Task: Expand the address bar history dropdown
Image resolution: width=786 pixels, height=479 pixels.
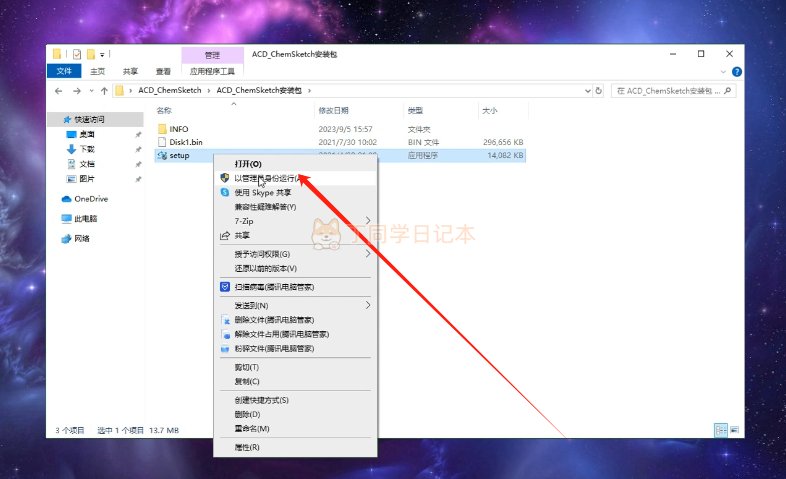Action: click(587, 91)
